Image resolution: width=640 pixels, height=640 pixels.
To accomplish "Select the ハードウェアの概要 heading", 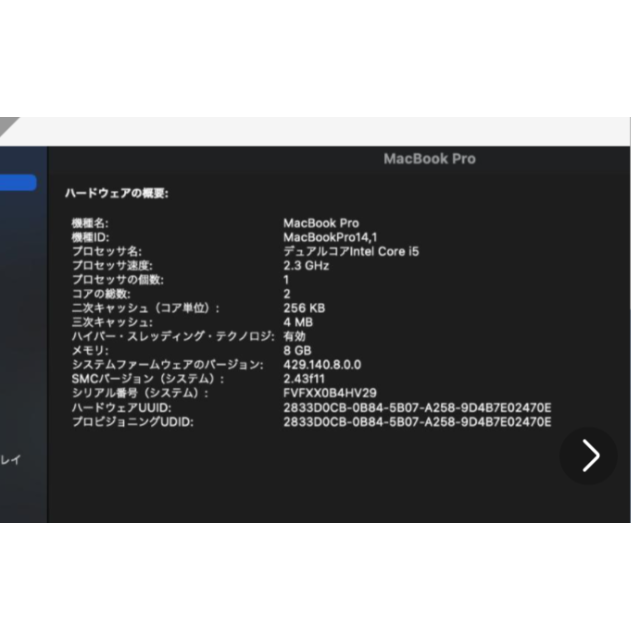I will pos(117,193).
